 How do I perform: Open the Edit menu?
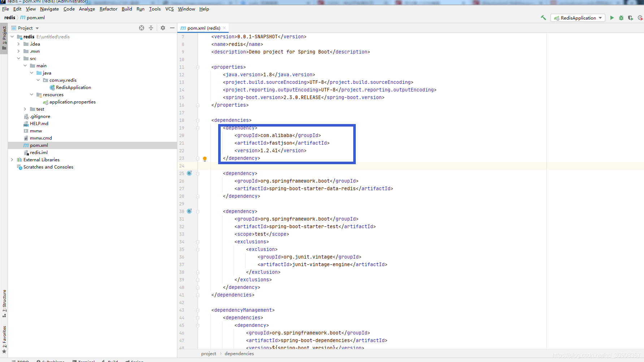17,9
